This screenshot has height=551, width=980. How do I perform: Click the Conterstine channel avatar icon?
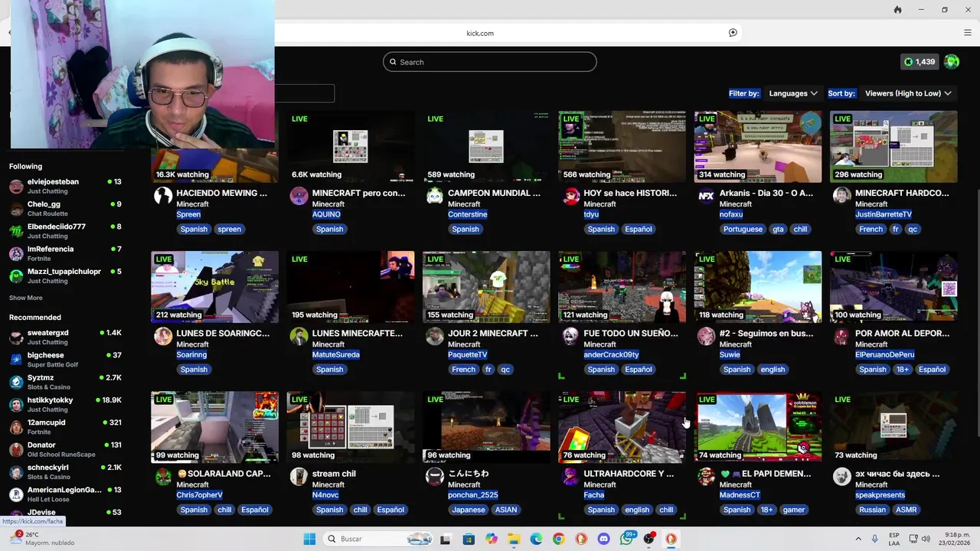point(435,196)
